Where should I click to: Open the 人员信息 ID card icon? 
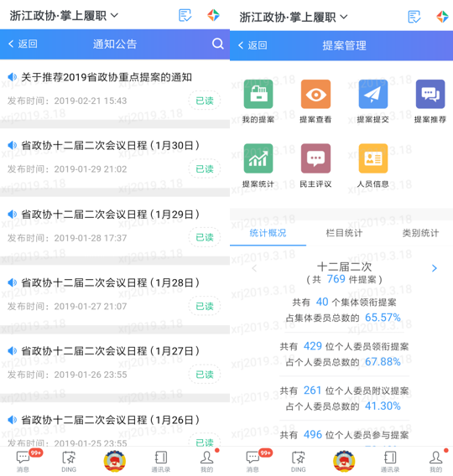point(373,158)
